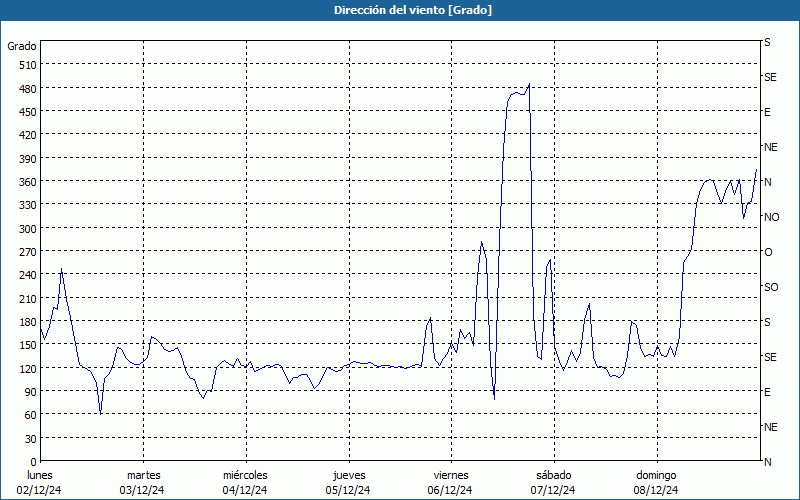Select the 180 degree axis value
This screenshot has height=500, width=800.
click(x=28, y=322)
